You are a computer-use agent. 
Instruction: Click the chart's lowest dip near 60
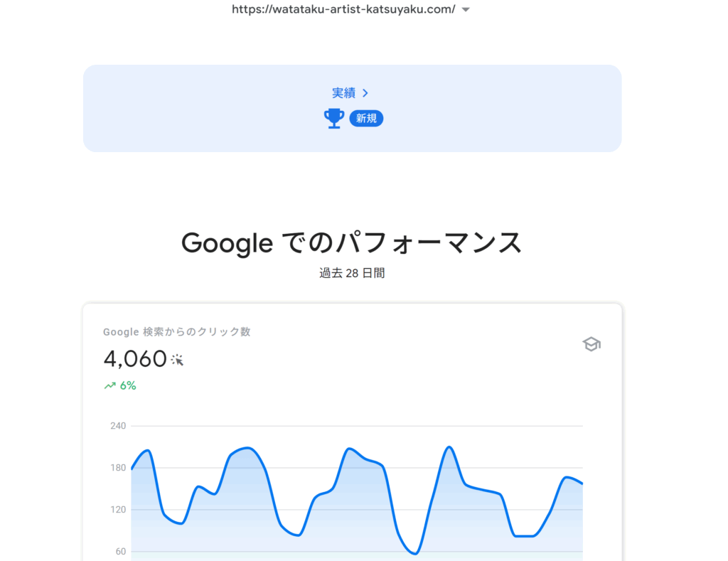[415, 552]
